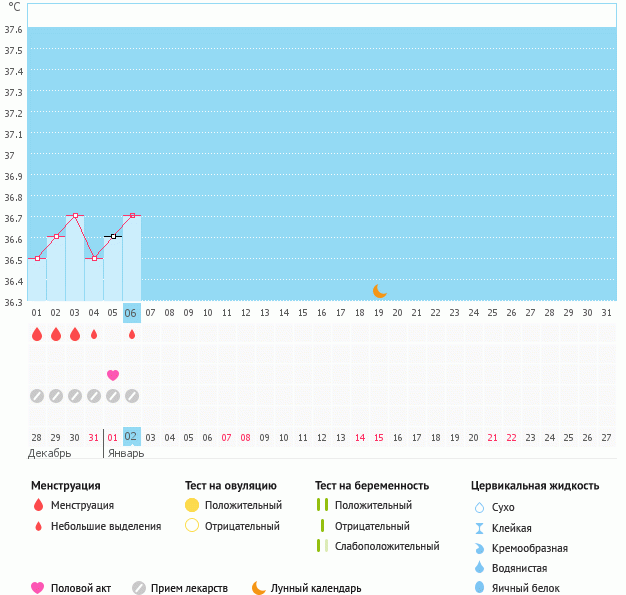This screenshot has height=595, width=626.
Task: Select the black temperature marker on day 05
Action: [113, 236]
